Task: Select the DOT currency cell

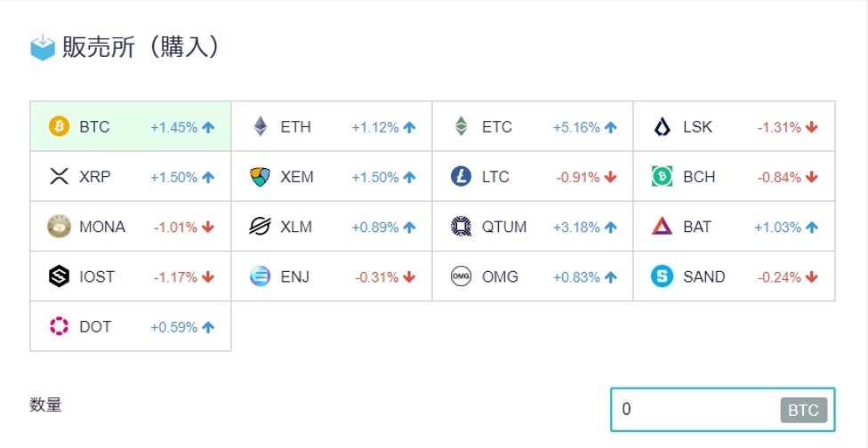Action: coord(130,325)
